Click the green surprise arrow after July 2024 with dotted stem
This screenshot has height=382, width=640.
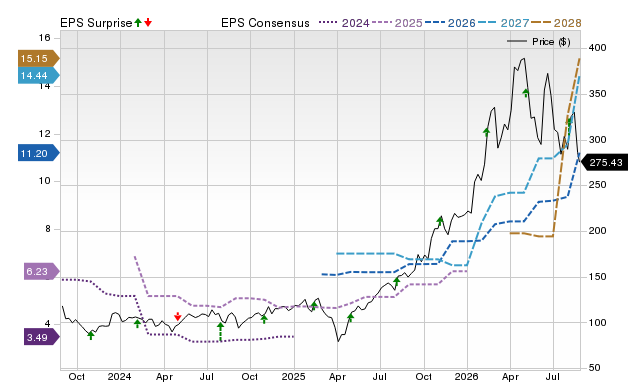pos(220,331)
